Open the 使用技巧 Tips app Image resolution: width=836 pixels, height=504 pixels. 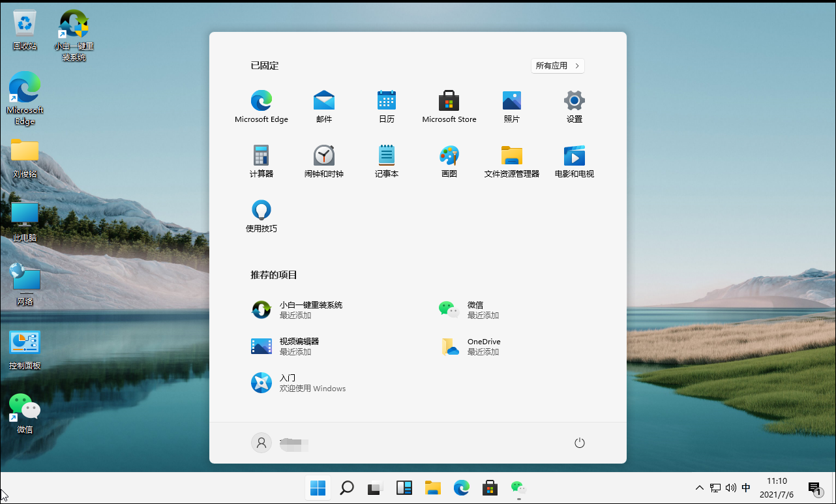[x=261, y=216]
